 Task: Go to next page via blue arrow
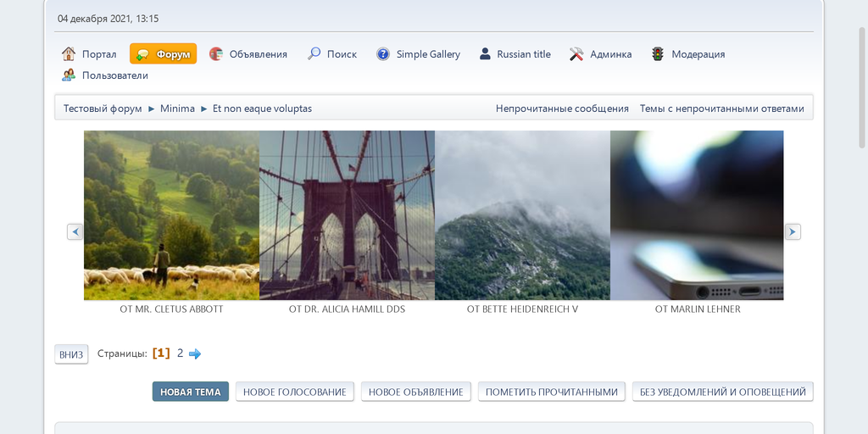[195, 354]
